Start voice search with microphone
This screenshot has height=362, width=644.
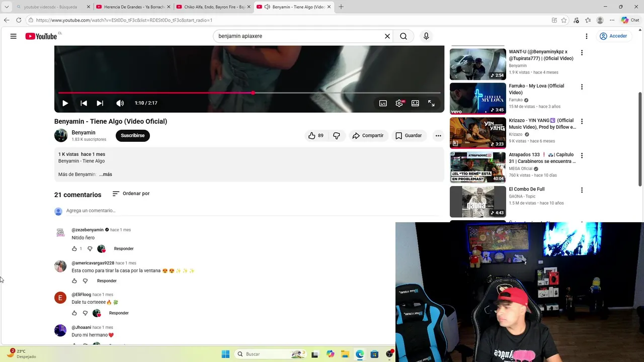(x=426, y=36)
